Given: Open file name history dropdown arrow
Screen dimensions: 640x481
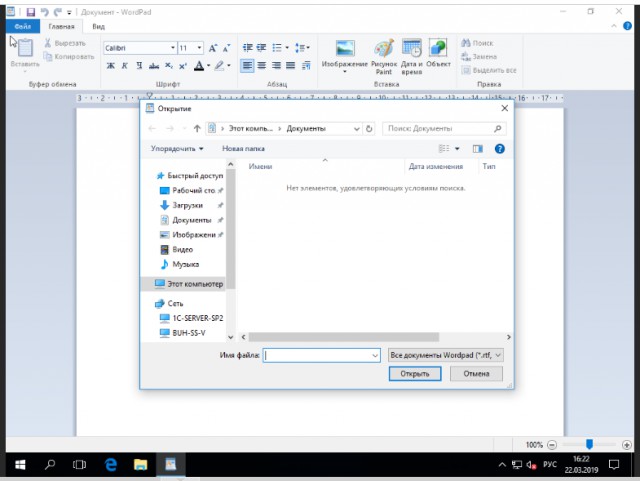Looking at the screenshot, I should pyautogui.click(x=375, y=356).
